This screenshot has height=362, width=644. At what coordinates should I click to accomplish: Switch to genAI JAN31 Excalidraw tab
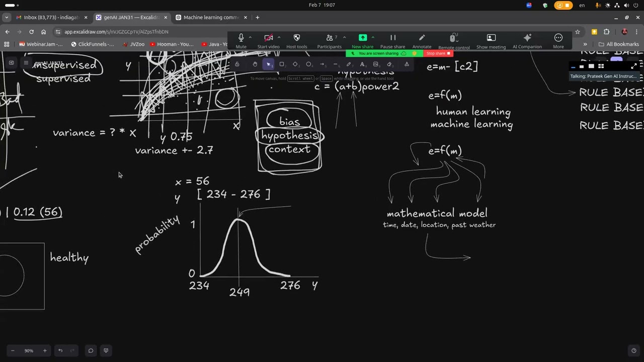pyautogui.click(x=131, y=17)
